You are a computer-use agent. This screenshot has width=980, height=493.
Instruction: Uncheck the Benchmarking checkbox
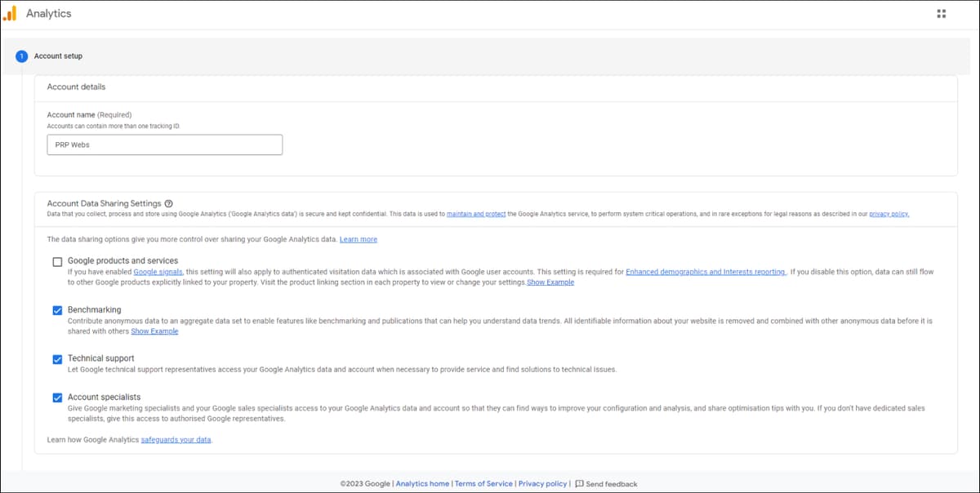click(x=57, y=310)
